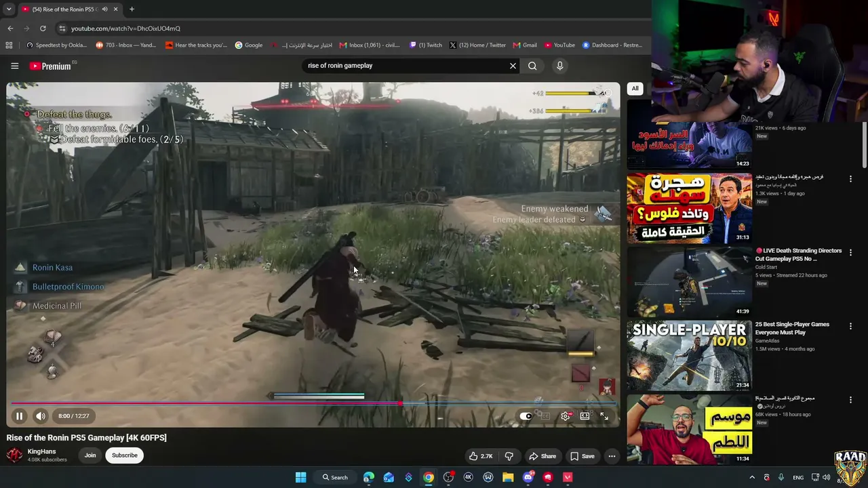Image resolution: width=868 pixels, height=488 pixels.
Task: Open Discord from the taskbar
Action: (528, 477)
